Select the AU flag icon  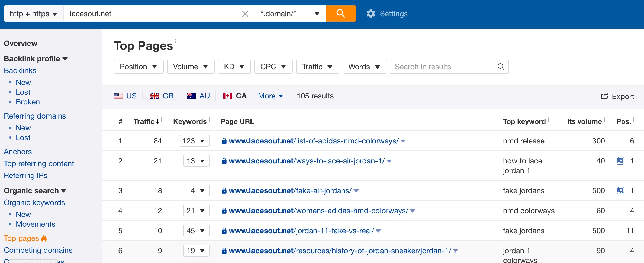click(x=191, y=96)
